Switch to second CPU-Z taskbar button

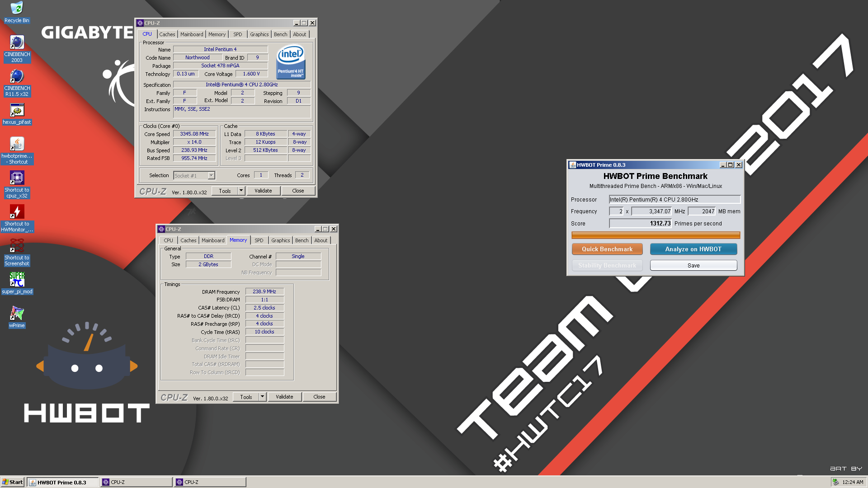pos(210,482)
